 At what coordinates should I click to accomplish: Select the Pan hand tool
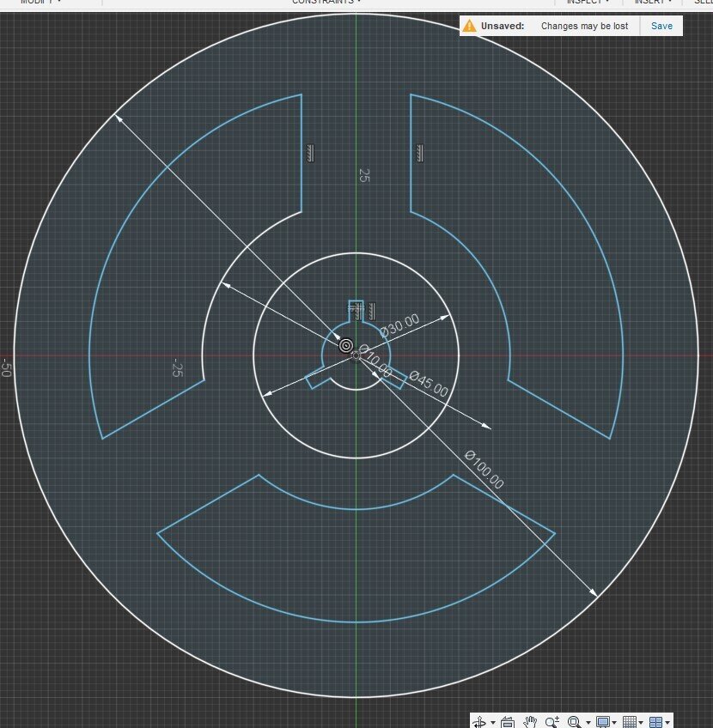(530, 723)
